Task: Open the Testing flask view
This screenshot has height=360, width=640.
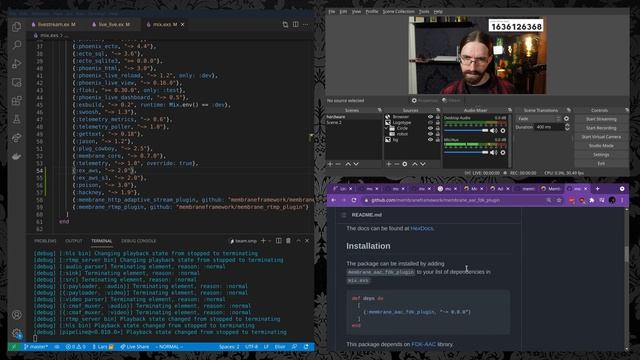Action: [x=17, y=119]
